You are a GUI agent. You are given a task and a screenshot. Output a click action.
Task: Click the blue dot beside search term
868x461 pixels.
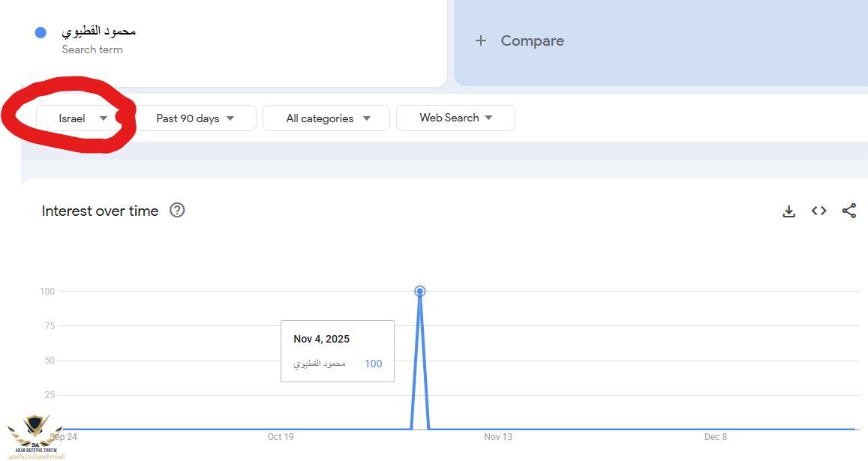click(x=41, y=32)
